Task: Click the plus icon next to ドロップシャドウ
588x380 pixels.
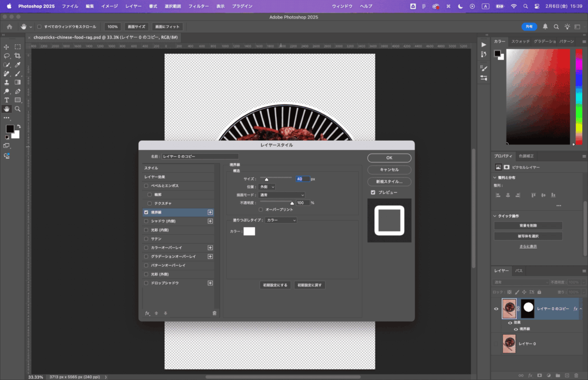Action: tap(210, 283)
